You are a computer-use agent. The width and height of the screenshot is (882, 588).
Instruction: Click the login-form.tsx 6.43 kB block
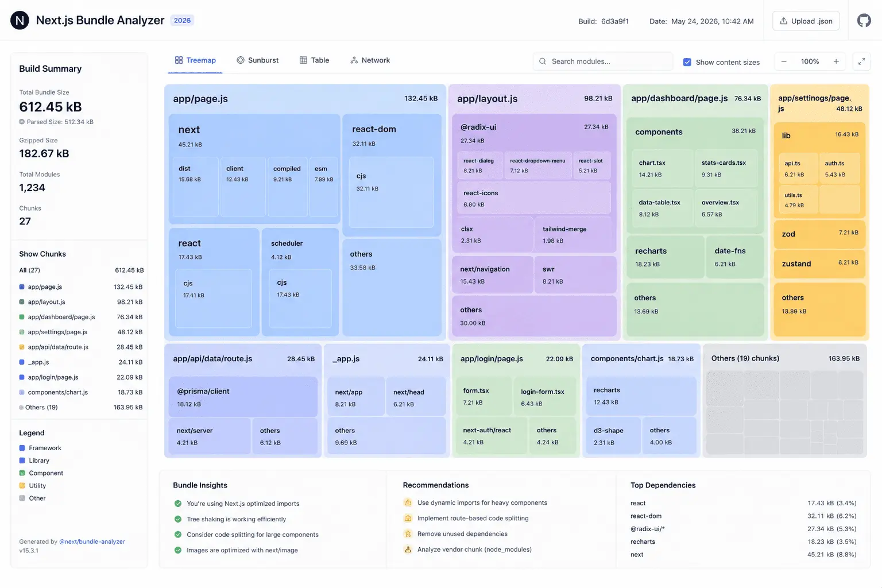[544, 397]
